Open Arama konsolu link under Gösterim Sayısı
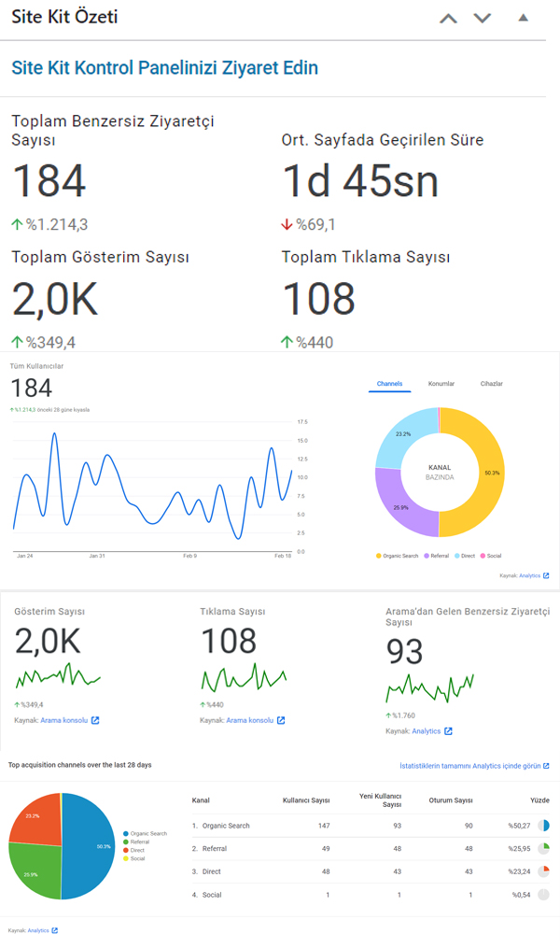Viewport: 560px width, 948px height. (64, 720)
